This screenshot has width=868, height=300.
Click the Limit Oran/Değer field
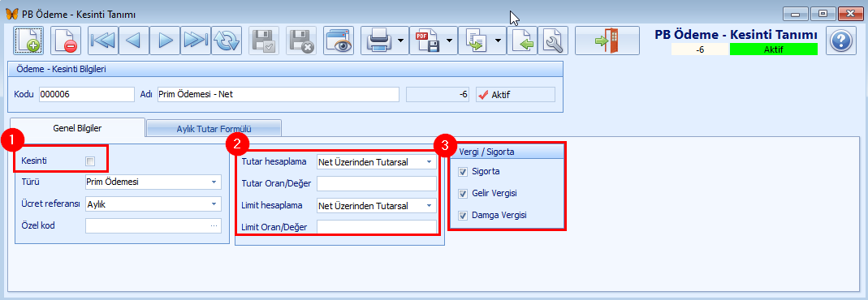click(x=377, y=226)
